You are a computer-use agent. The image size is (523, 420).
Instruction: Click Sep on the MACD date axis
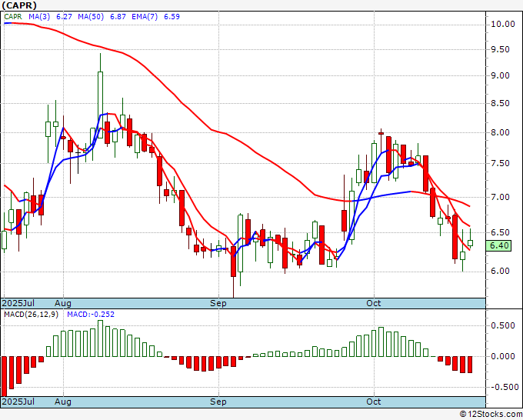point(218,402)
